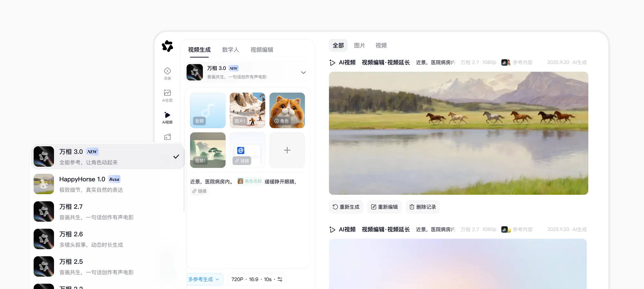
Task: Click the 重新编辑 button
Action: [384, 207]
